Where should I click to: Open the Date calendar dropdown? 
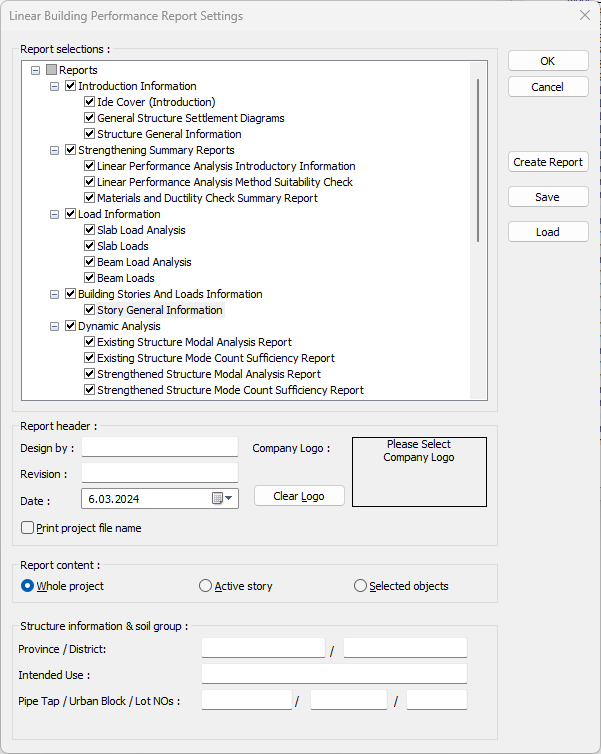[223, 498]
